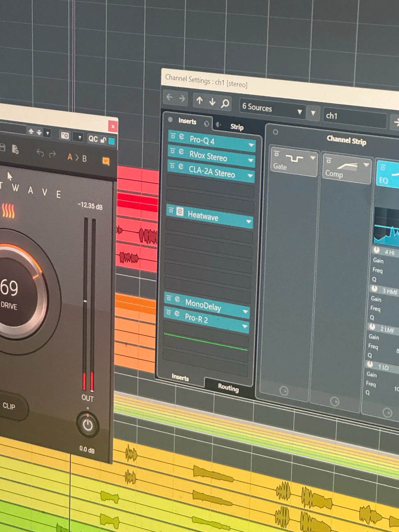399x532 pixels.
Task: Click the CLIP button in Heatwave
Action: (9, 406)
